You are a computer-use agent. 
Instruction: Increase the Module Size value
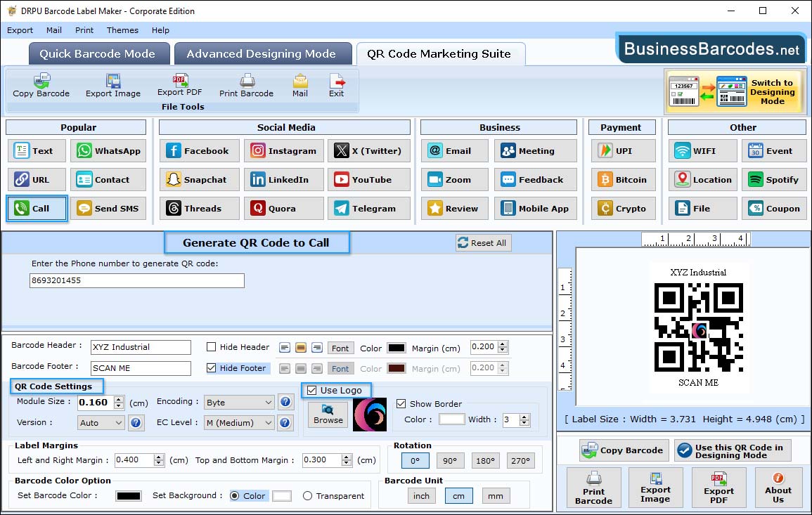click(119, 399)
